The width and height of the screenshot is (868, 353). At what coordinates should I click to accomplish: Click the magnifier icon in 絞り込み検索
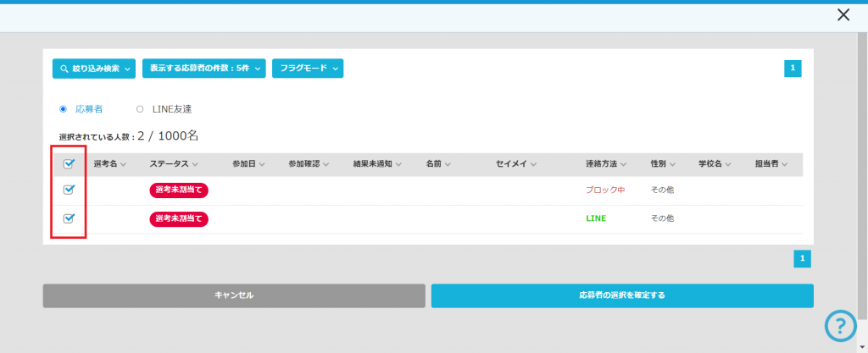coord(64,69)
